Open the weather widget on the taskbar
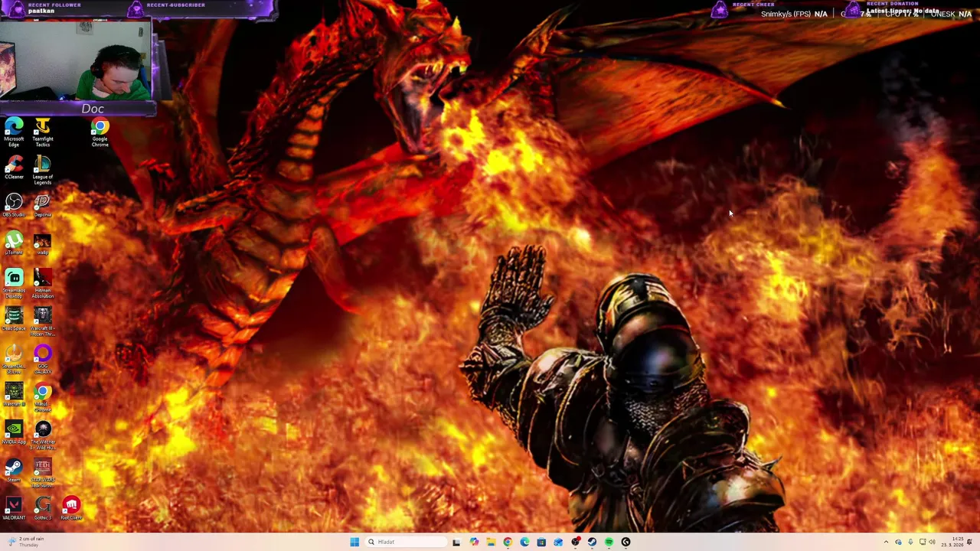The width and height of the screenshot is (980, 551). coord(24,542)
